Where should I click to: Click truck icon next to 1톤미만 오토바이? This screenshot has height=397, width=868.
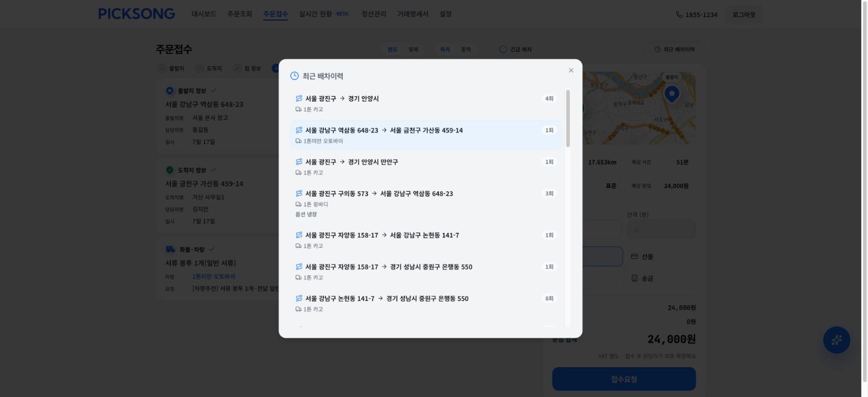pos(298,141)
